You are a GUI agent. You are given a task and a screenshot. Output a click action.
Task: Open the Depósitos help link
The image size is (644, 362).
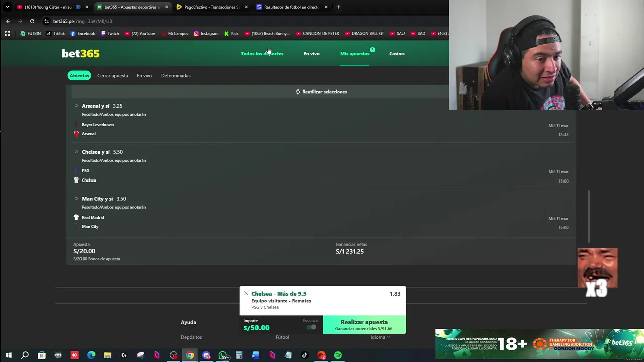pyautogui.click(x=191, y=337)
